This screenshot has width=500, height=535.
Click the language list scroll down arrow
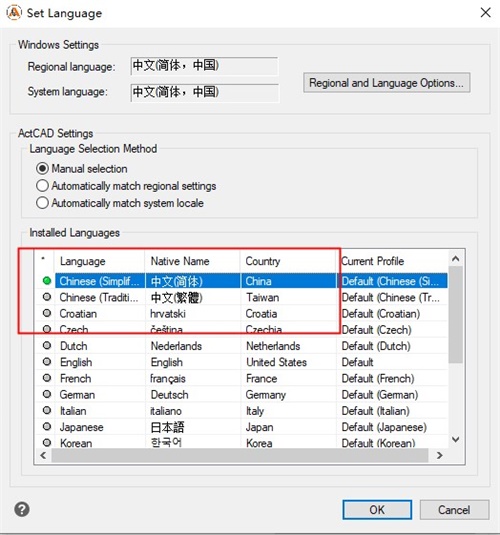coord(455,439)
